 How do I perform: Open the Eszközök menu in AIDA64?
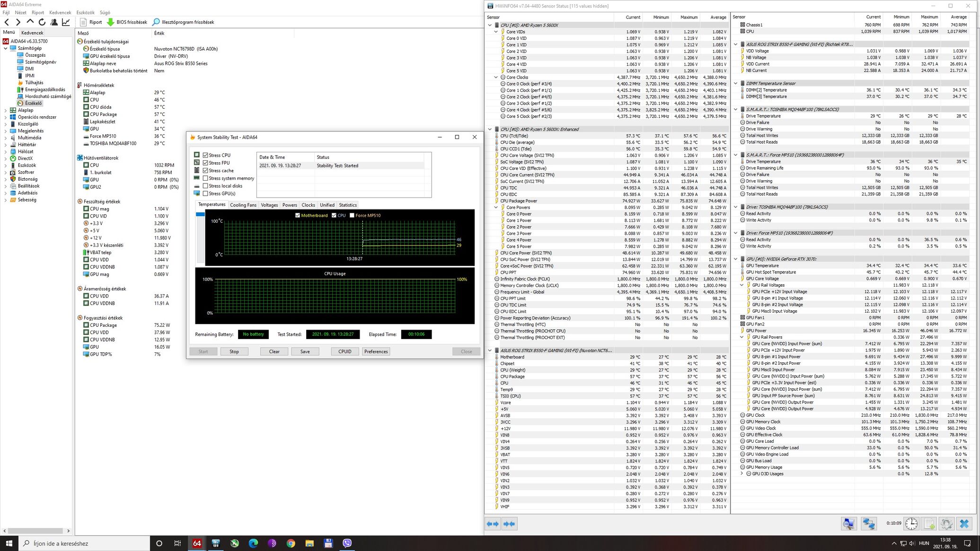tap(85, 12)
